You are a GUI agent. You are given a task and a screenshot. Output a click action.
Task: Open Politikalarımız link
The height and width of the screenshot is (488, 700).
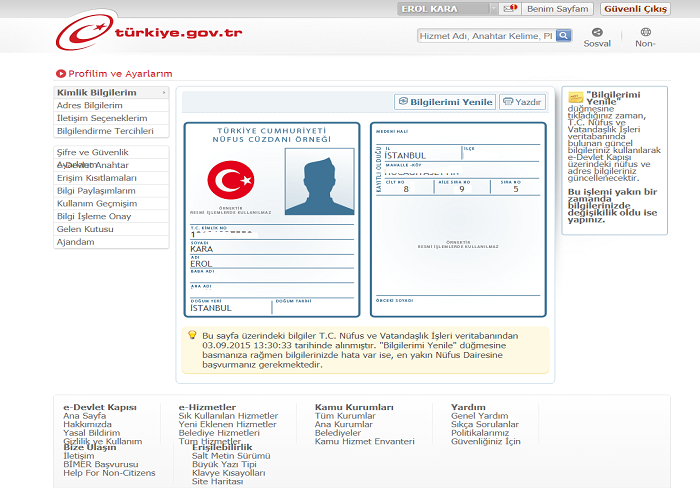[x=480, y=433]
